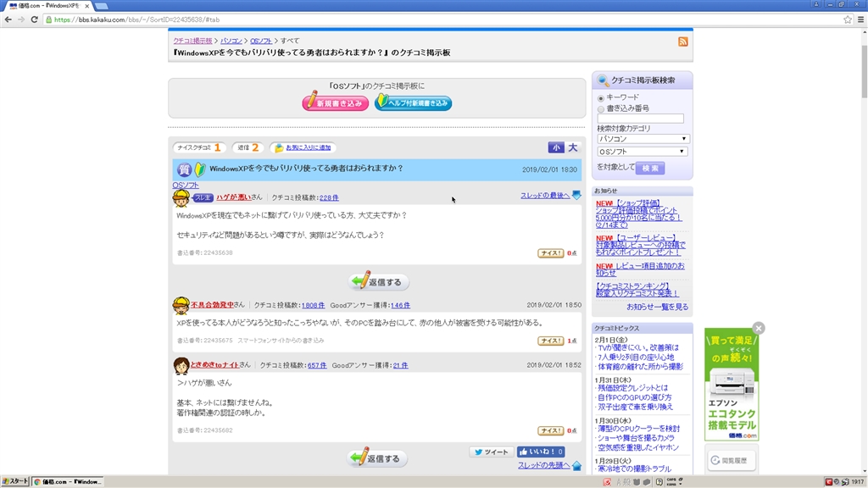Click the browser address bar
The height and width of the screenshot is (488, 868).
[442, 19]
